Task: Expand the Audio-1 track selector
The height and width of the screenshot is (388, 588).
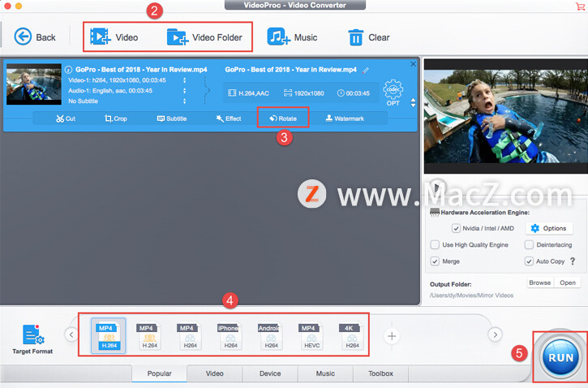Action: point(184,91)
